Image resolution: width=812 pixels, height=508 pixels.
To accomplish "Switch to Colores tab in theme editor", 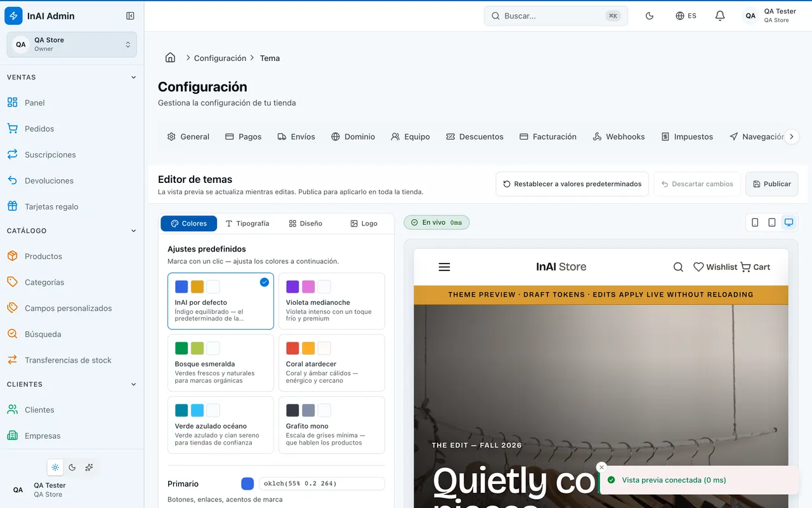I will tap(189, 224).
